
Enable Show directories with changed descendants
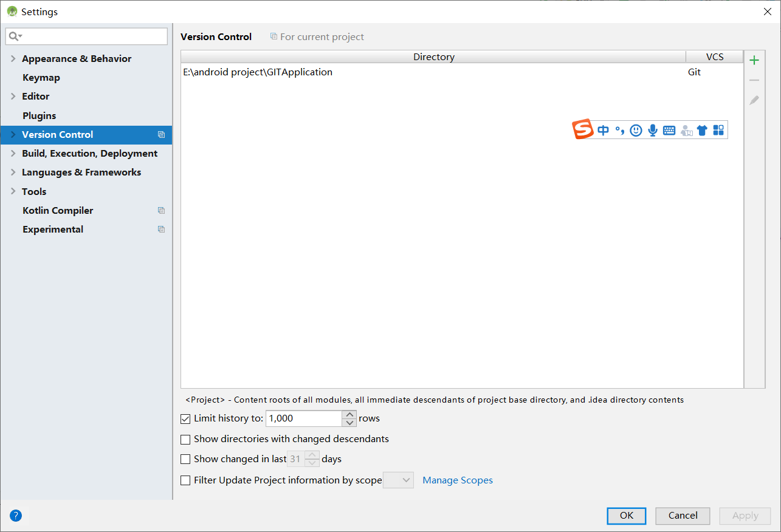185,439
